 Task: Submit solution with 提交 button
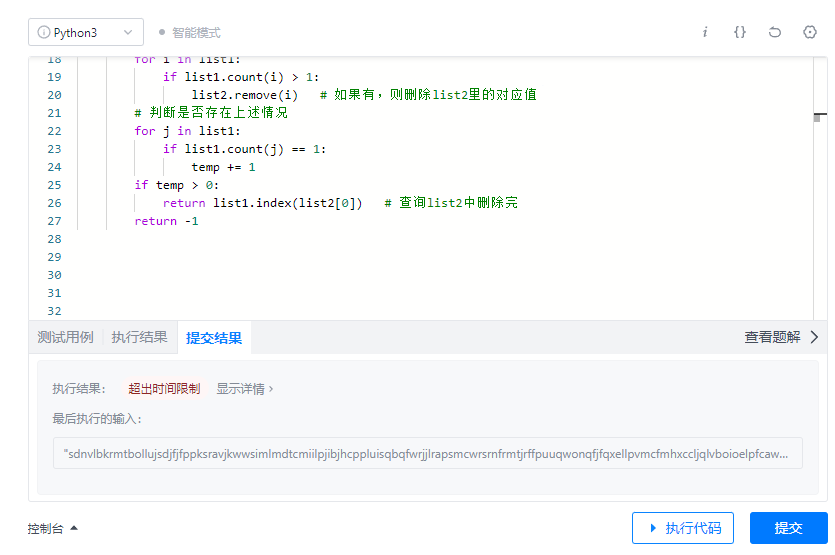coord(789,528)
